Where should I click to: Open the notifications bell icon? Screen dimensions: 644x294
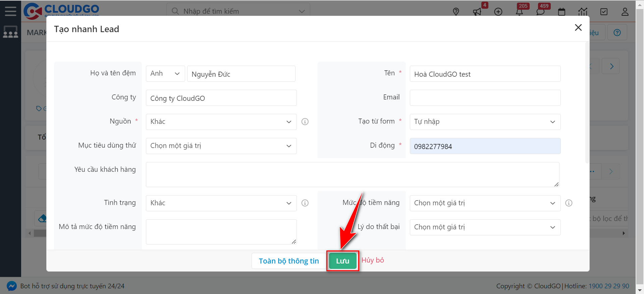(519, 12)
